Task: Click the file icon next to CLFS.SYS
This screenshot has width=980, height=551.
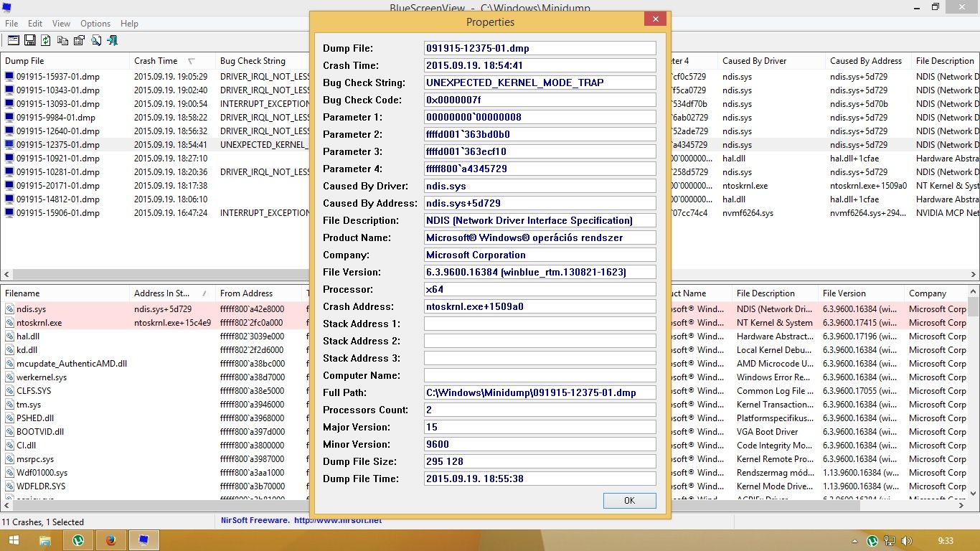Action: click(9, 391)
